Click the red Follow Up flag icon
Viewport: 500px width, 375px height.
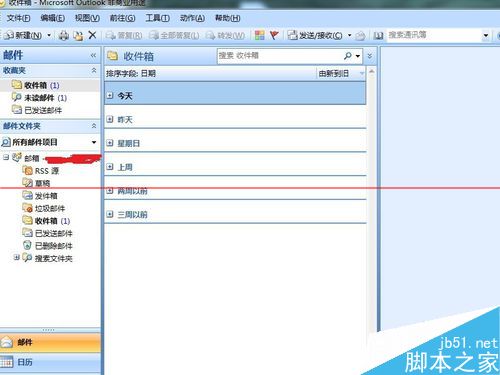click(x=274, y=35)
